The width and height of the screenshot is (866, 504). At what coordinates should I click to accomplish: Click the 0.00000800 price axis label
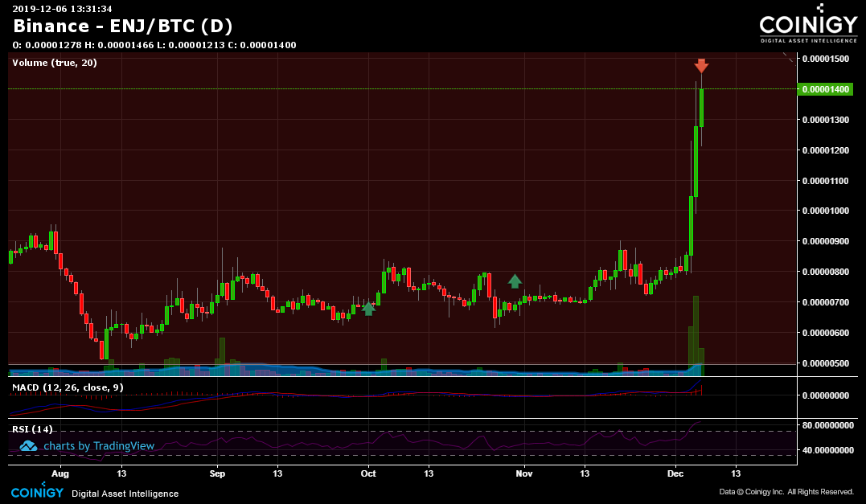[x=826, y=272]
